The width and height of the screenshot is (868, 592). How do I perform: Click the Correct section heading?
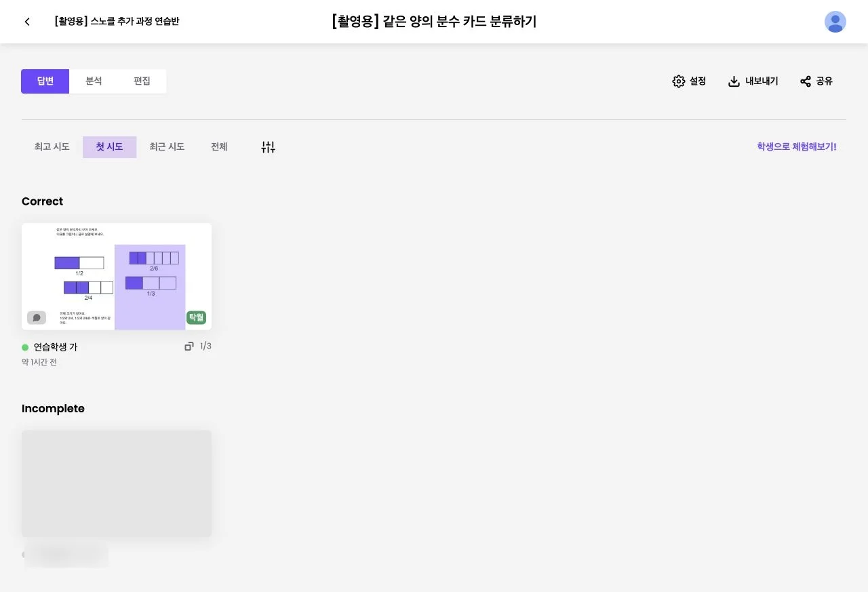(42, 201)
